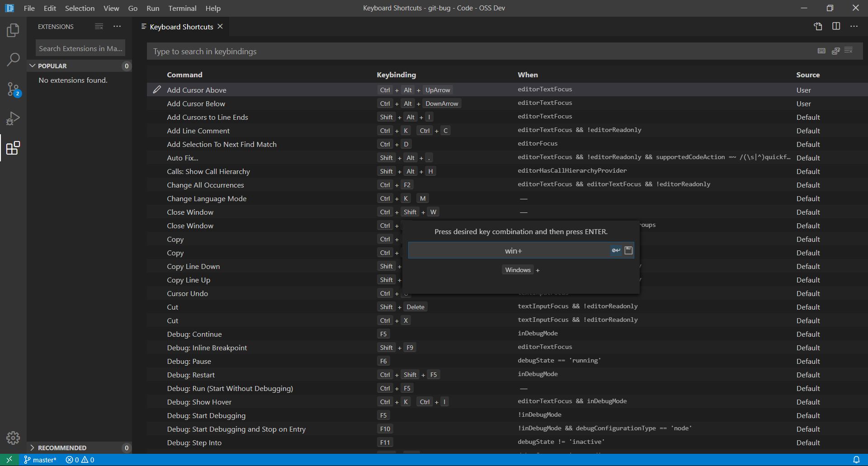The height and width of the screenshot is (466, 868).
Task: Click the Source column header
Action: click(x=808, y=75)
